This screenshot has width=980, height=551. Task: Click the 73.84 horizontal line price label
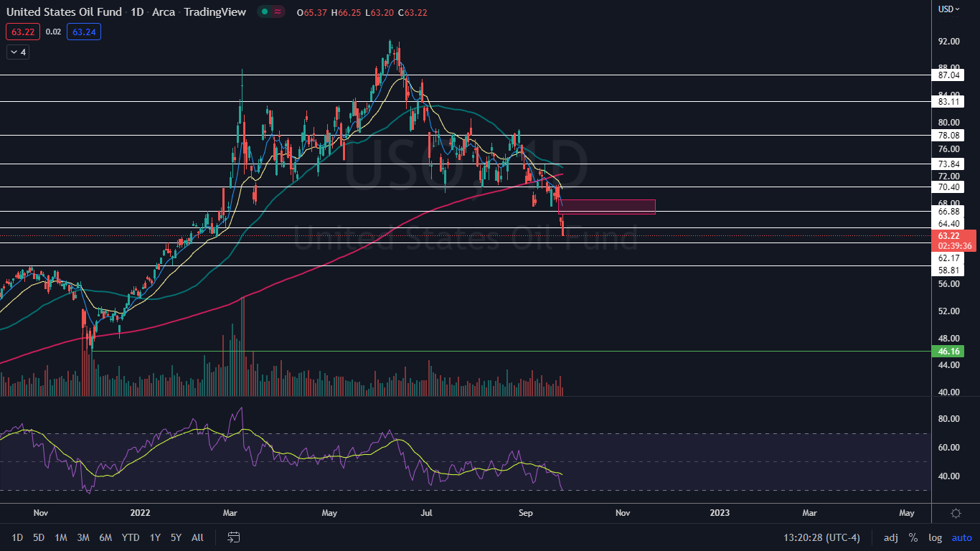(949, 164)
